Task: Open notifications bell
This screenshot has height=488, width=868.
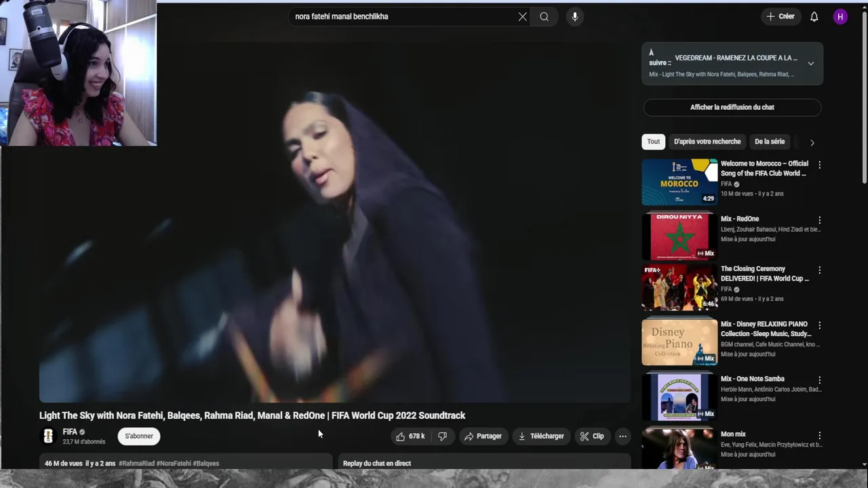Action: pyautogui.click(x=814, y=16)
